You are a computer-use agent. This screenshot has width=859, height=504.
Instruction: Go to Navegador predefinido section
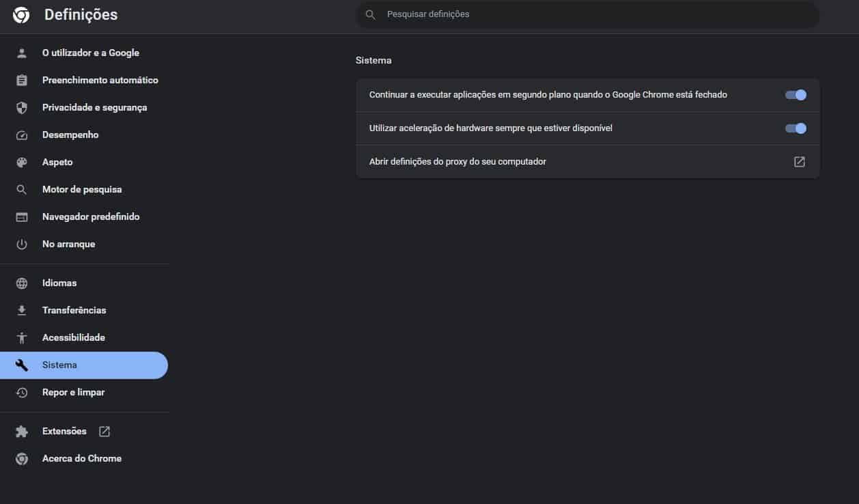tap(91, 216)
